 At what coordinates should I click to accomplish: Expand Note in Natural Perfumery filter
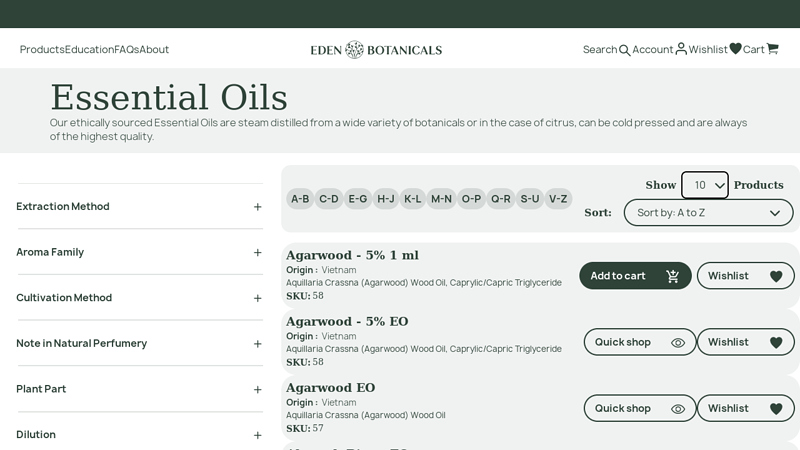[x=140, y=344]
